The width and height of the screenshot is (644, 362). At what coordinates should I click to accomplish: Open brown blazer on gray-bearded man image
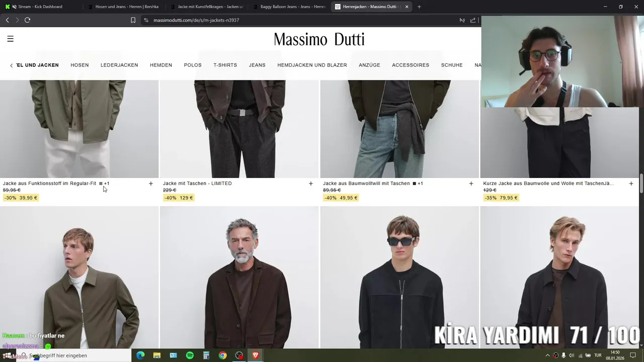pos(239,278)
